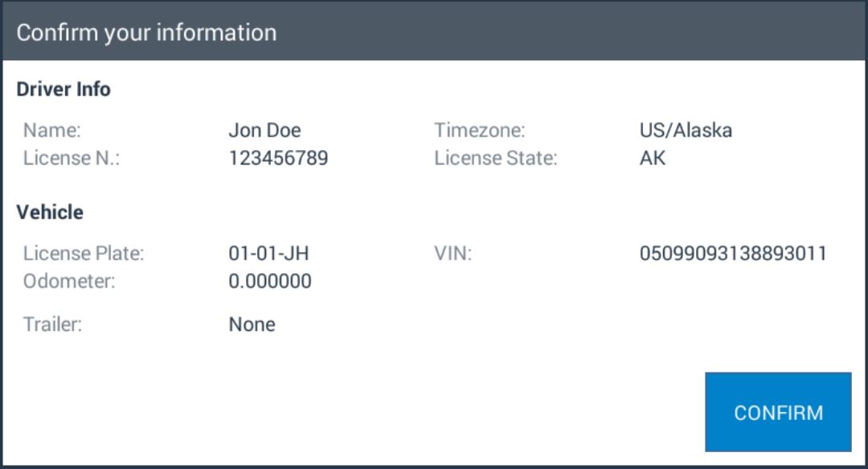
Task: Click the Driver Info section heading
Action: pos(63,89)
